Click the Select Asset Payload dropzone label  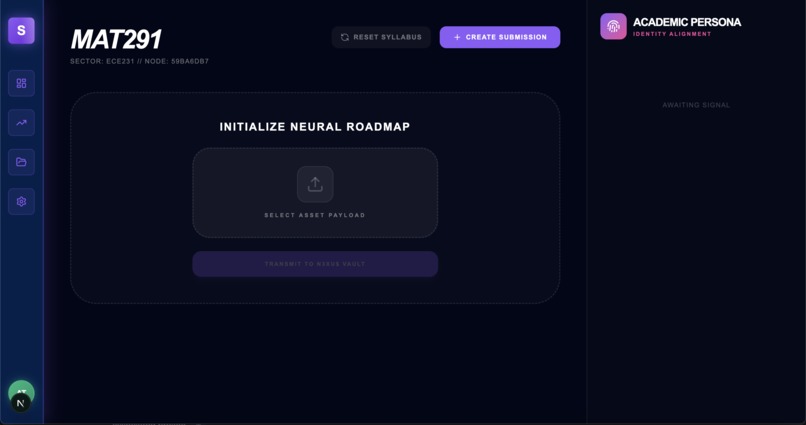[x=315, y=215]
